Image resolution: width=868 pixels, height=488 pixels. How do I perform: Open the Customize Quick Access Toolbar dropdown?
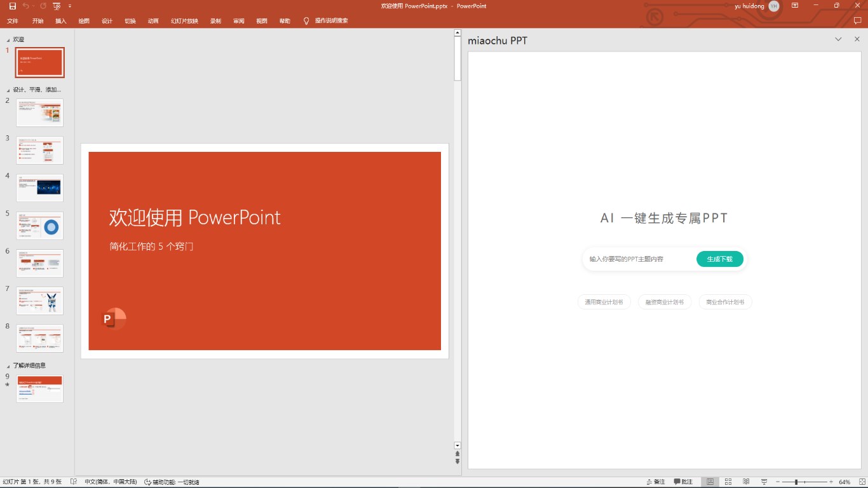click(x=70, y=6)
